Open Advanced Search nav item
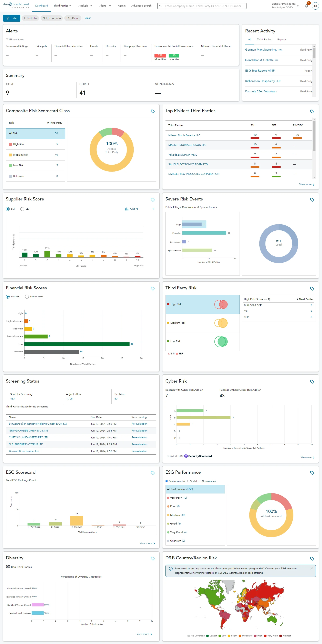The height and width of the screenshot is (644, 322). tap(141, 6)
